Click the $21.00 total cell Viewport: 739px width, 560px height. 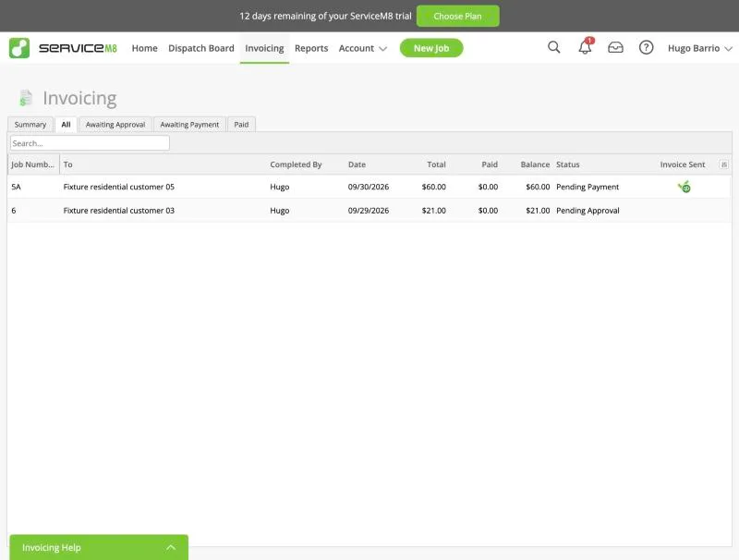(x=433, y=211)
